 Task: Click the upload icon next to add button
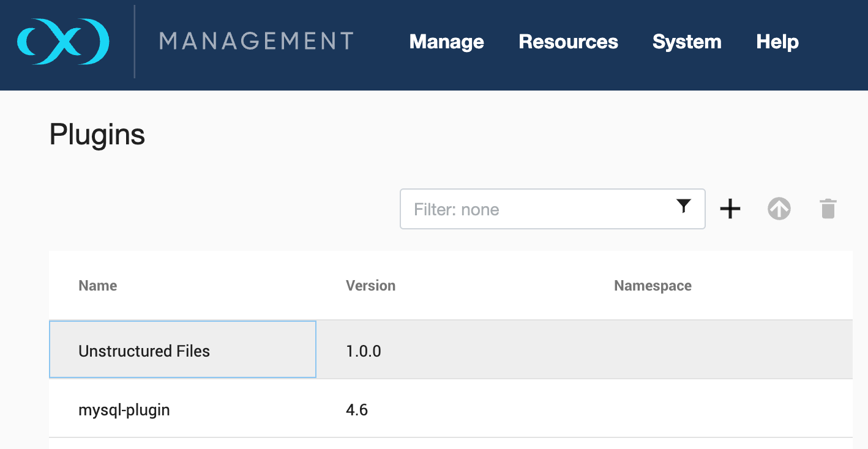point(779,209)
